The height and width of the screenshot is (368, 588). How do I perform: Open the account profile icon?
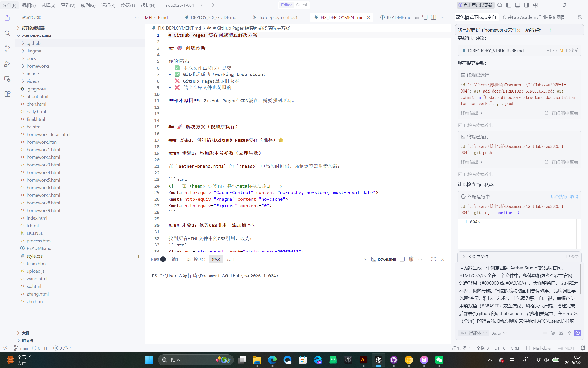click(x=536, y=5)
